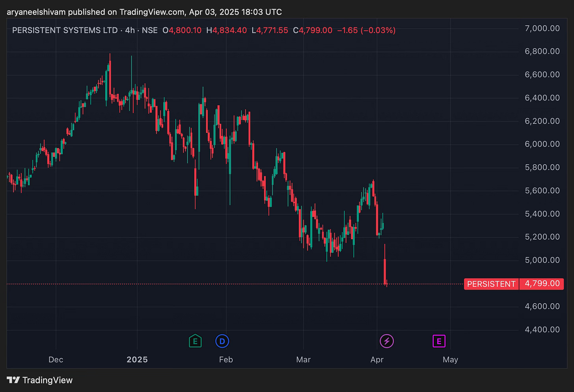The image size is (574, 392).
Task: Click the 4,799.00 current price tag
Action: 542,284
